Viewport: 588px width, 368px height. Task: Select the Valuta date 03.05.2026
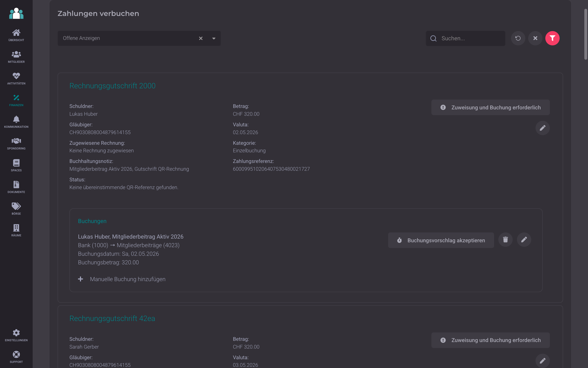(245, 365)
